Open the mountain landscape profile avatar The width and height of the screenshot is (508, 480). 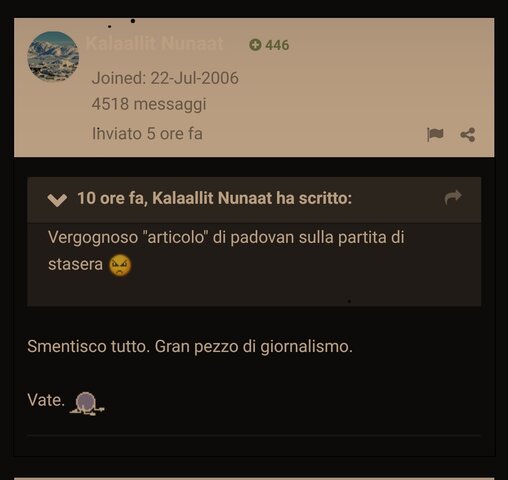tap(53, 57)
